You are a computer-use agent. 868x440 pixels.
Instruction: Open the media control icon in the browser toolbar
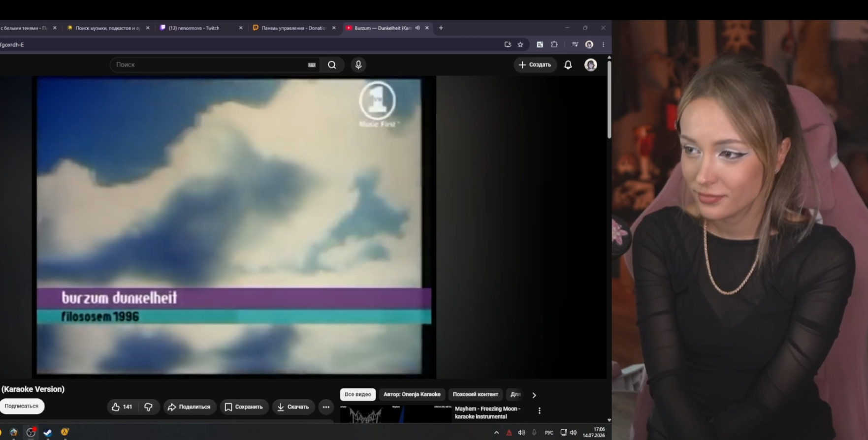(x=575, y=45)
